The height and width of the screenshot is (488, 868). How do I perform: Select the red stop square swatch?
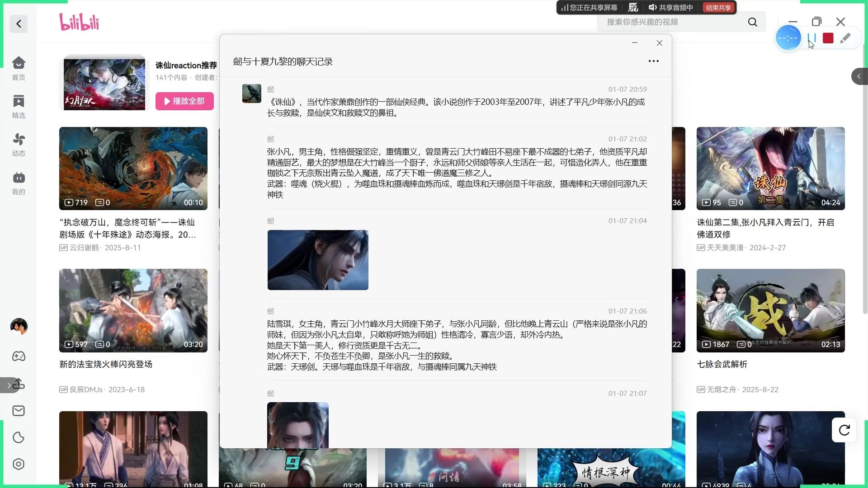pos(828,38)
